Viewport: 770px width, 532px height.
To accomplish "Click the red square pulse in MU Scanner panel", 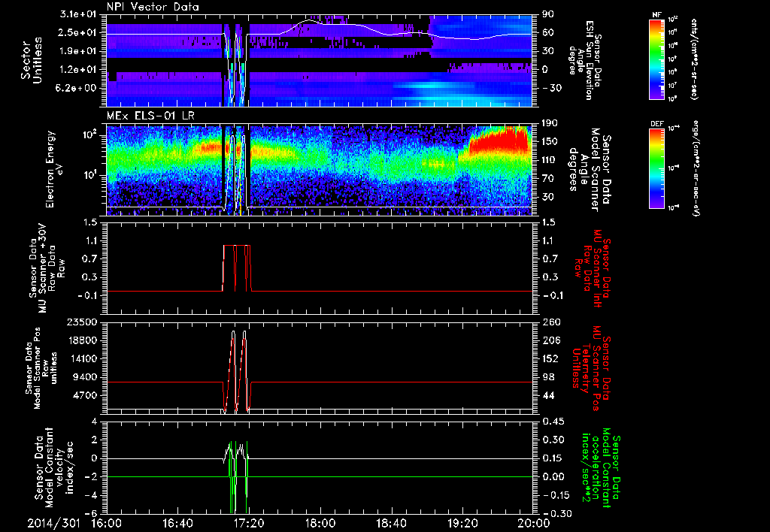I will pyautogui.click(x=237, y=268).
